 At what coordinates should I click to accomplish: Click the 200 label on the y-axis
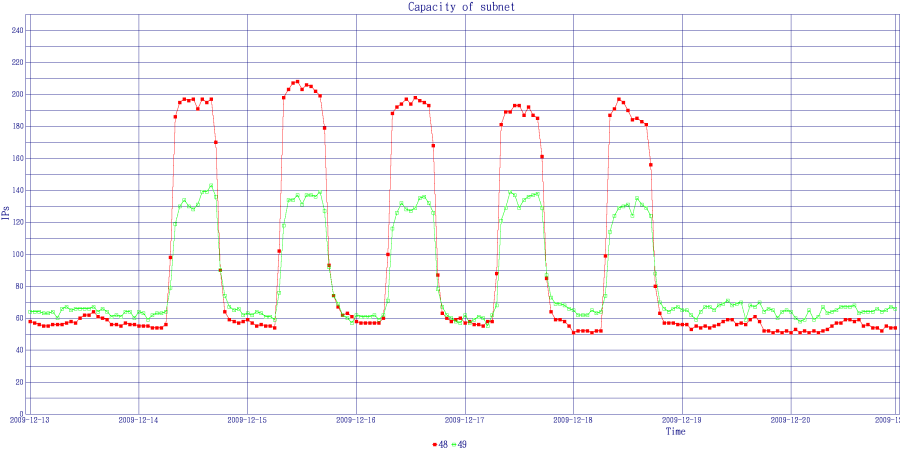16,95
